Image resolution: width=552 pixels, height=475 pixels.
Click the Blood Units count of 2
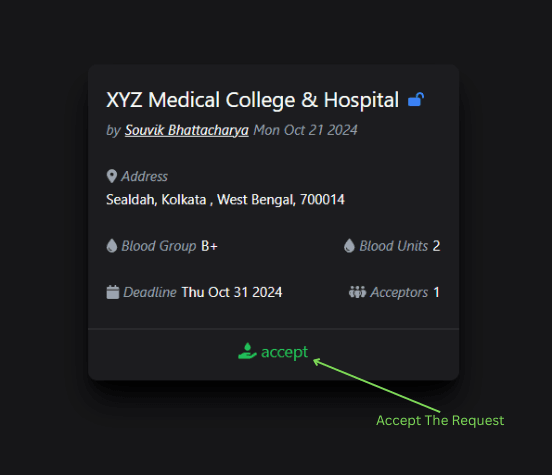[436, 246]
